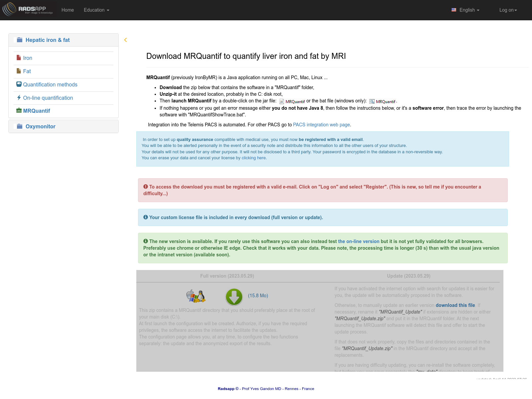This screenshot has height=399, width=532.
Task: Click the green briefcase MRQuantif icon
Action: click(x=19, y=110)
